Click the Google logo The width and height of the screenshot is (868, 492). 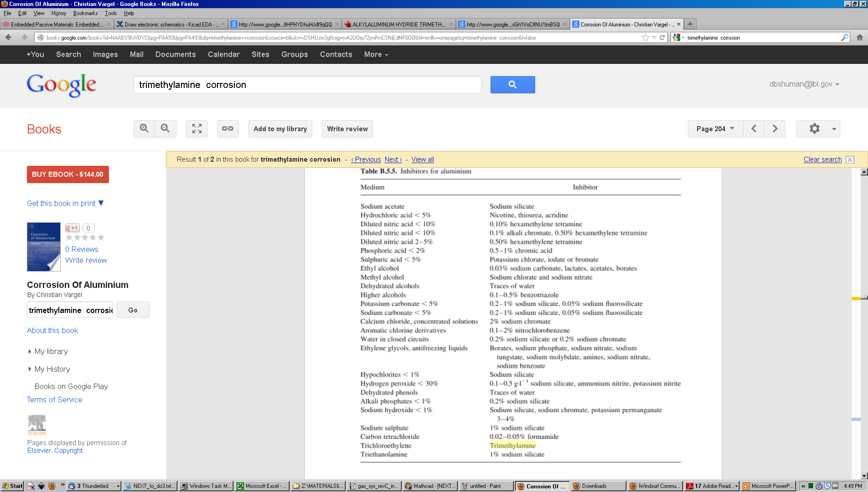[x=62, y=85]
